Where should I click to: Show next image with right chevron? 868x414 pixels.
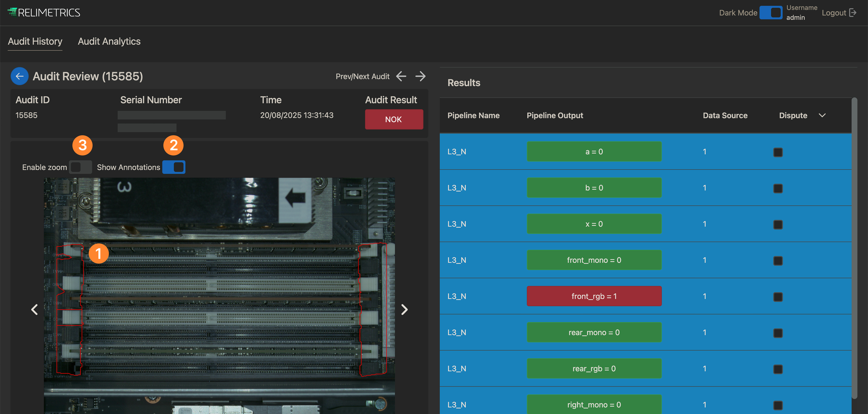[x=404, y=309]
